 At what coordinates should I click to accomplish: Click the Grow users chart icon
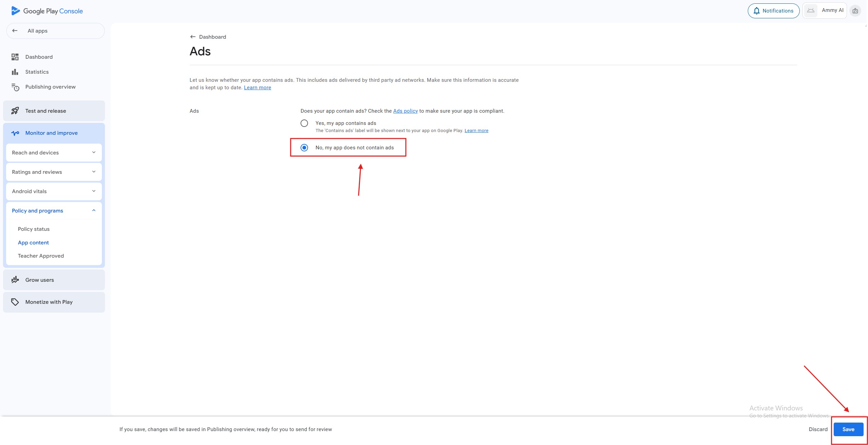[15, 280]
